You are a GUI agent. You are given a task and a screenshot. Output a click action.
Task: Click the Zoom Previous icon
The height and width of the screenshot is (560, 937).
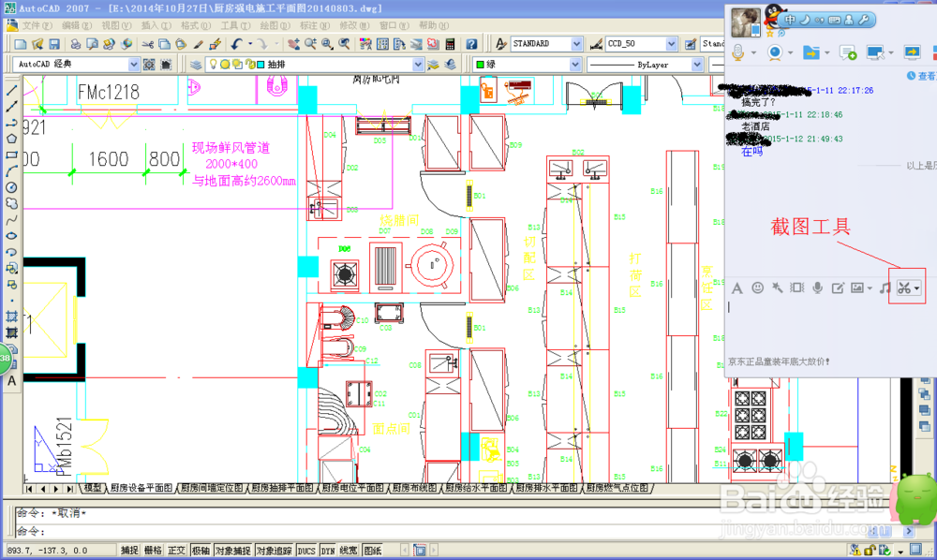tap(344, 44)
